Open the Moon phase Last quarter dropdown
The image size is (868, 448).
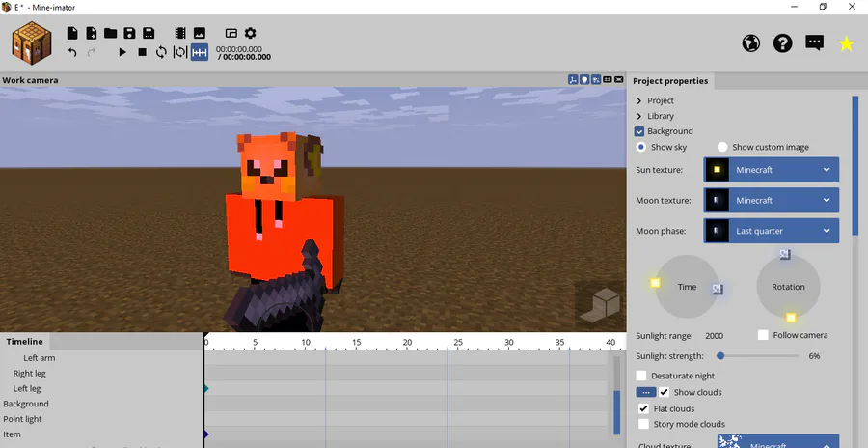[772, 231]
